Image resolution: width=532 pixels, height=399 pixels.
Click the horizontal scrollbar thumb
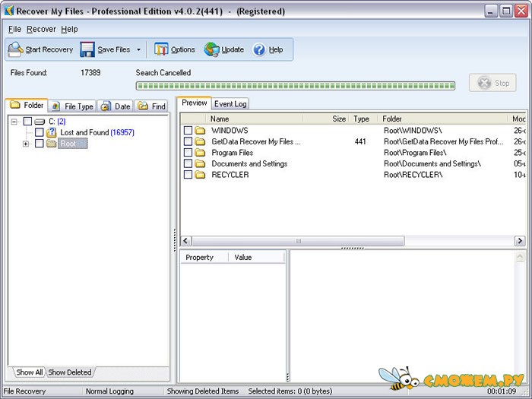click(298, 241)
